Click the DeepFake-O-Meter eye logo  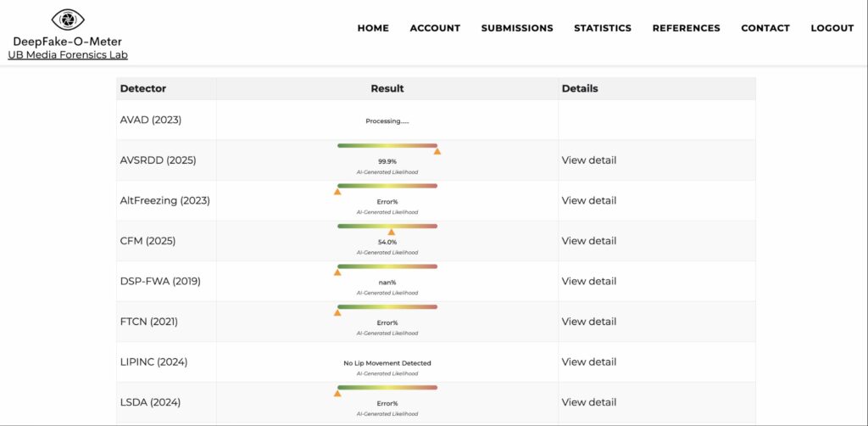pyautogui.click(x=68, y=20)
